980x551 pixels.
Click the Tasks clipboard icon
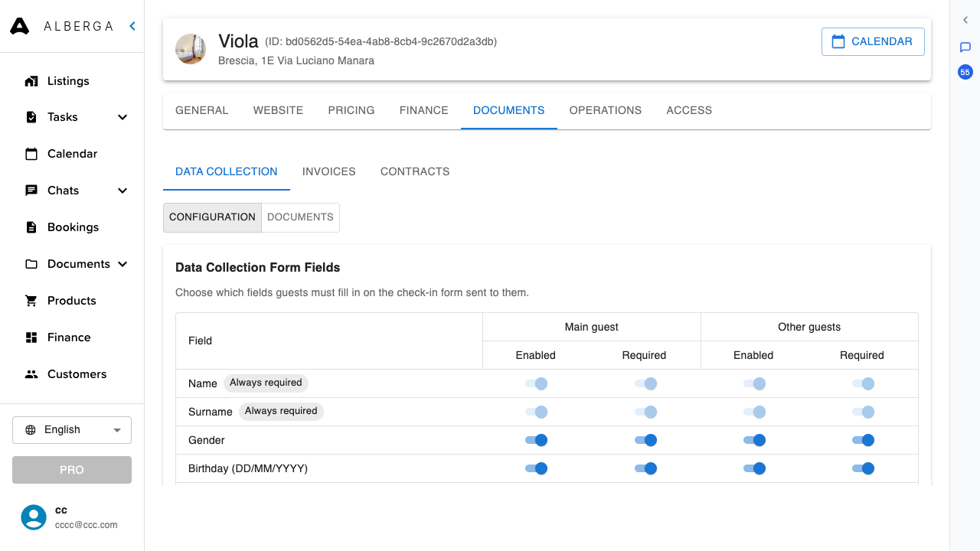coord(31,117)
